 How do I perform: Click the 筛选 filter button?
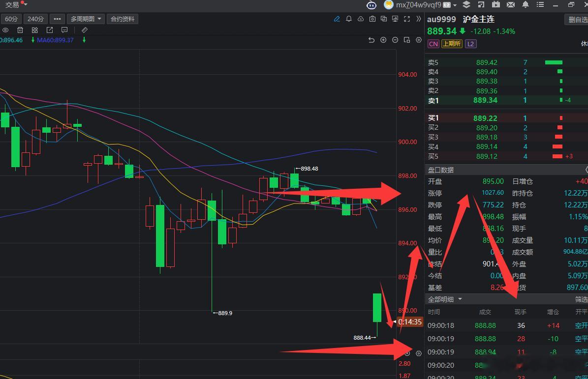click(581, 299)
